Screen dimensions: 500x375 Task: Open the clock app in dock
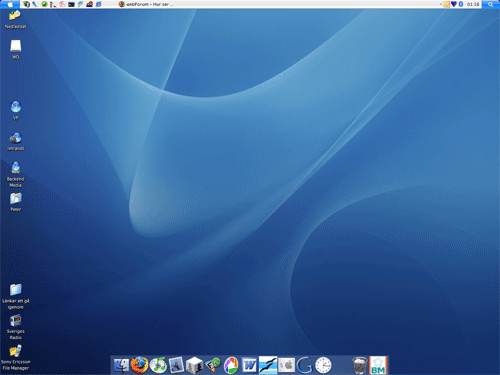[x=323, y=365]
